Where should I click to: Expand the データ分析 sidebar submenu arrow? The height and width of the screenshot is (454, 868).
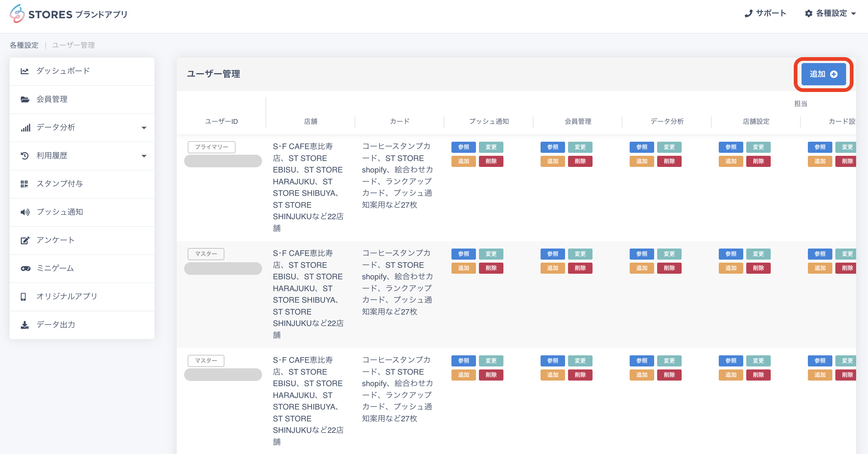click(x=144, y=128)
